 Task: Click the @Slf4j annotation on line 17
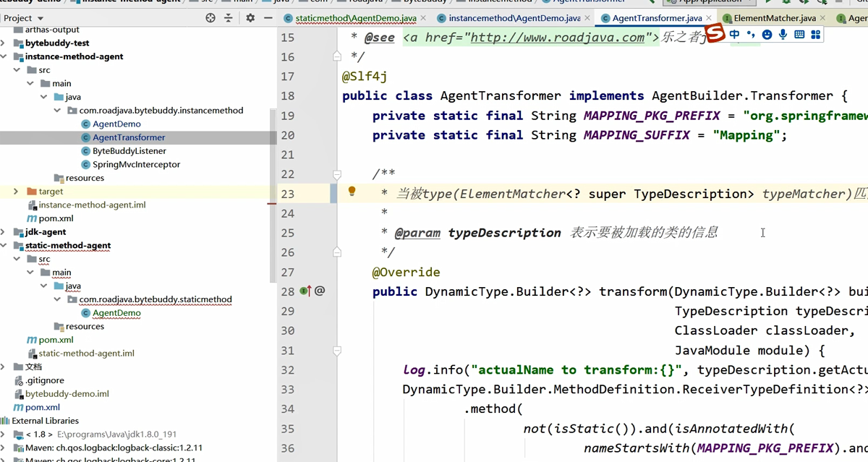click(x=365, y=77)
